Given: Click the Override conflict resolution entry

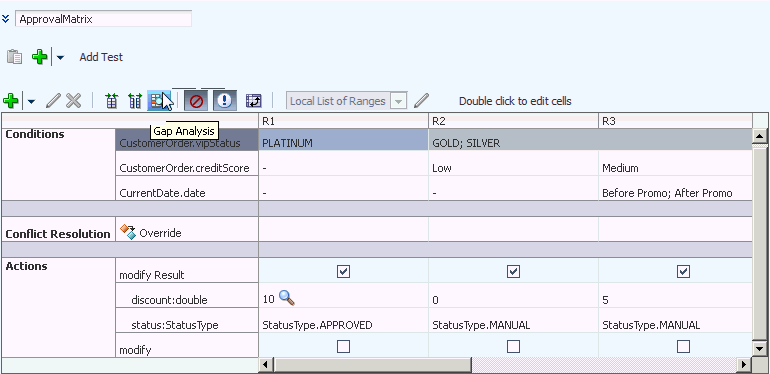Looking at the screenshot, I should (x=151, y=232).
